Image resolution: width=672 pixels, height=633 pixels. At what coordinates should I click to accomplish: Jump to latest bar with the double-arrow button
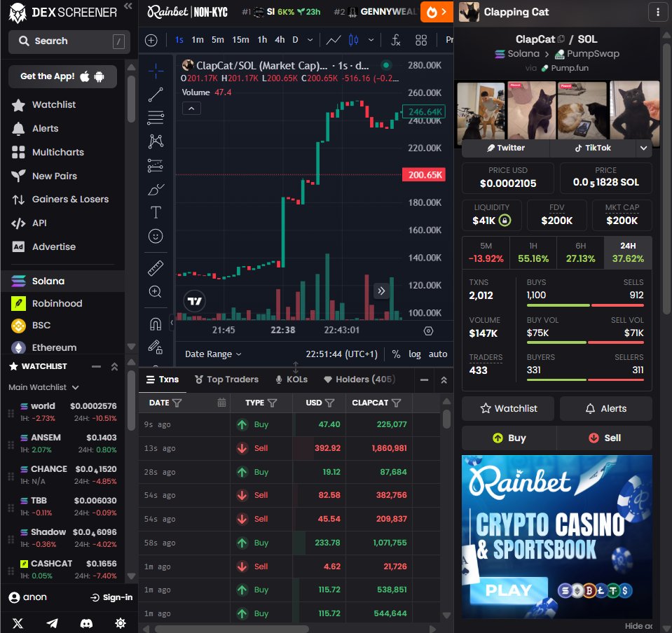(x=381, y=291)
